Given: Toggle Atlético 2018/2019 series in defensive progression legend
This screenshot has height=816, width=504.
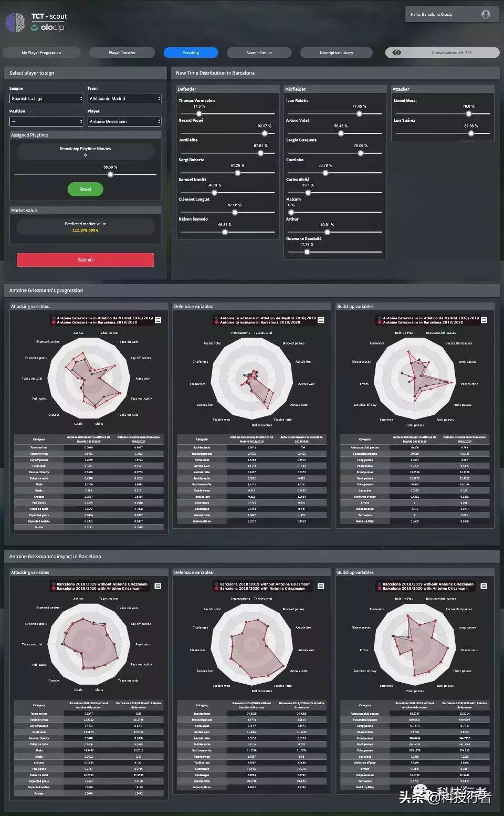Looking at the screenshot, I should tap(266, 318).
